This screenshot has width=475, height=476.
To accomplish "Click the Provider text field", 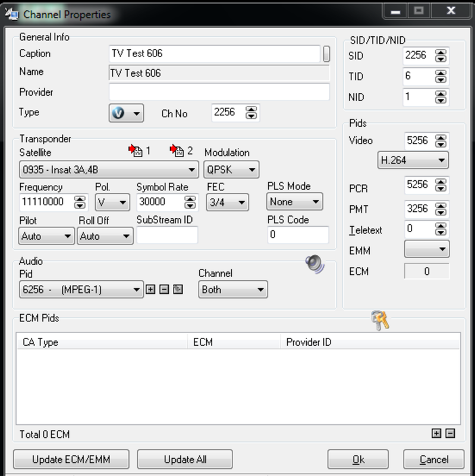I will pyautogui.click(x=219, y=92).
